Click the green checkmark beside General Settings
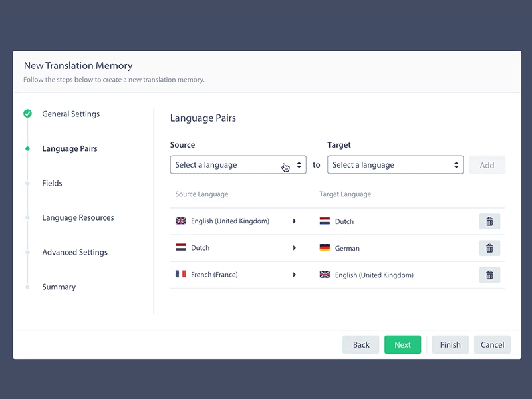The height and width of the screenshot is (399, 532). 27,114
